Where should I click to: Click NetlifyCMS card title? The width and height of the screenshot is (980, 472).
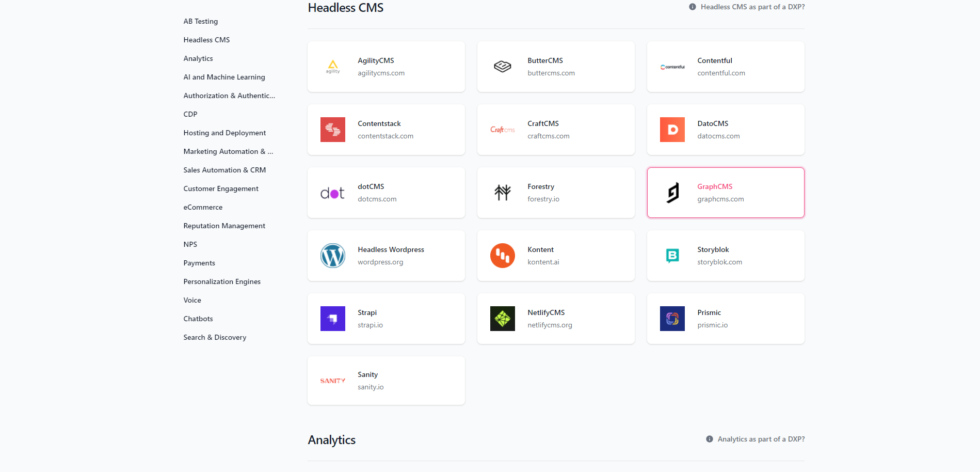point(546,312)
